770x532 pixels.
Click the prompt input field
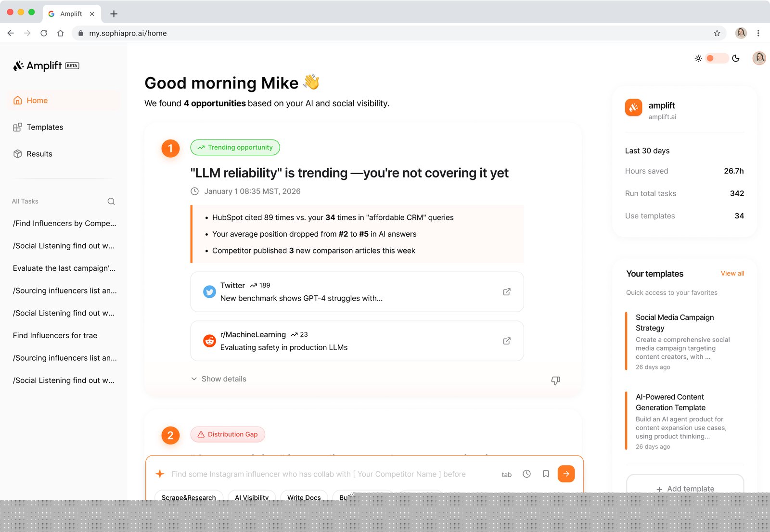pyautogui.click(x=319, y=474)
